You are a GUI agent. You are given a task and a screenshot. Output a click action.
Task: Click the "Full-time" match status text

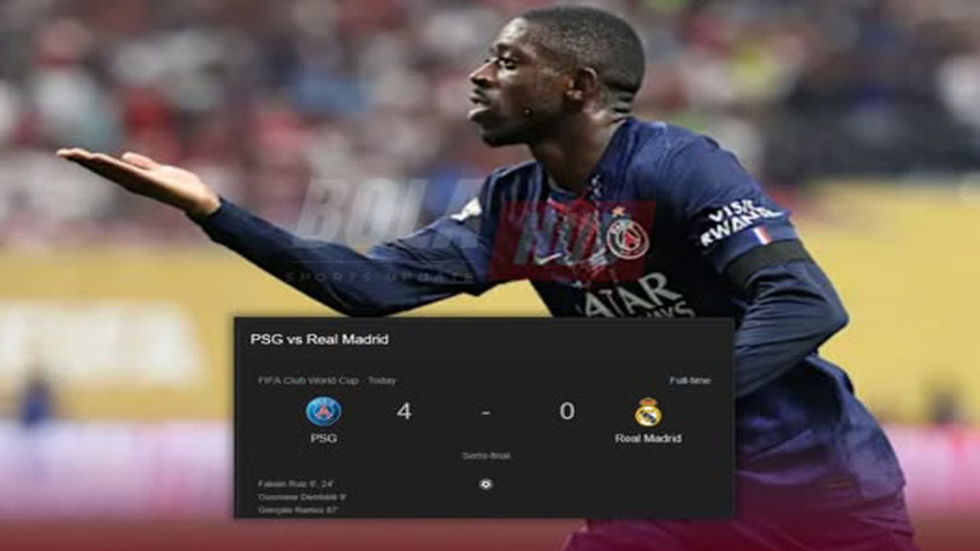click(690, 380)
